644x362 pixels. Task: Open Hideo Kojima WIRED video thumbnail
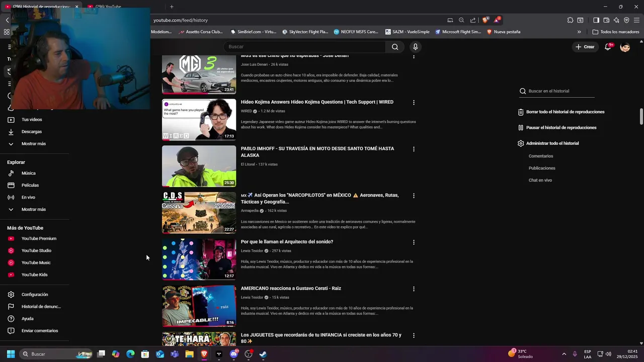tap(199, 120)
